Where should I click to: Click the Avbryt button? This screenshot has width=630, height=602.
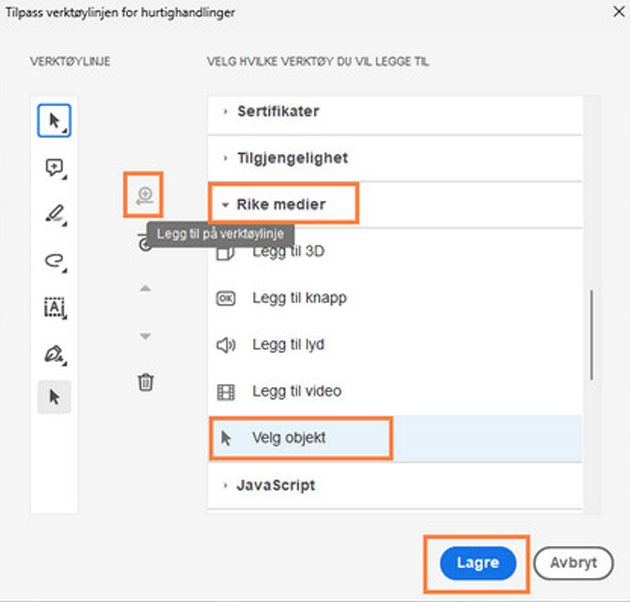573,563
